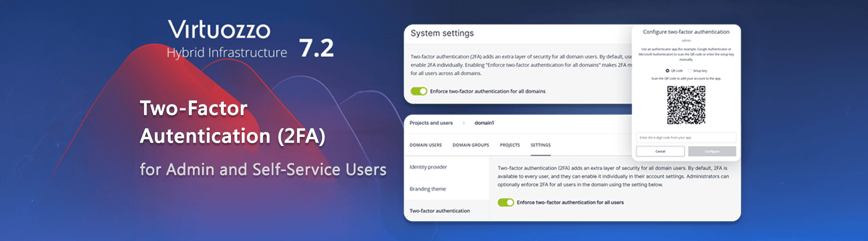Click the Projects and users breadcrumb
Image resolution: width=868 pixels, height=241 pixels.
pyautogui.click(x=431, y=123)
